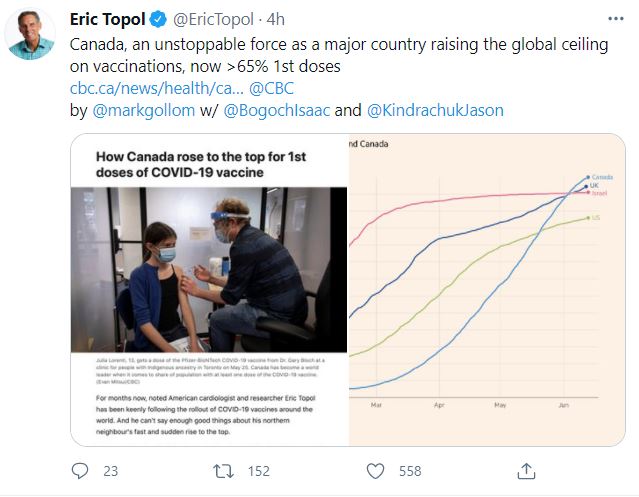Screen dimensions: 639x497
Task: Click the blue verified badge
Action: coord(157,19)
